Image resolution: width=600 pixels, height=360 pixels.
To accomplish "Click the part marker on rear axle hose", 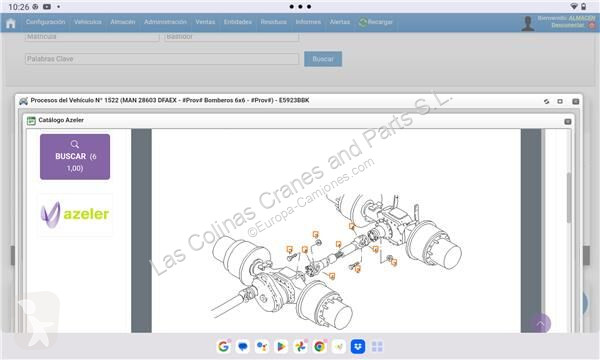I will click(352, 226).
